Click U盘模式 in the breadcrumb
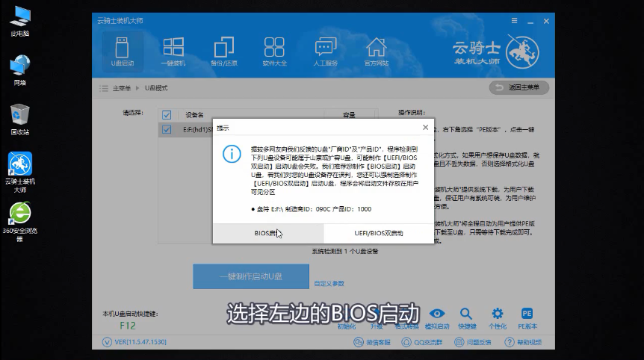This screenshot has width=644, height=360. click(x=156, y=88)
